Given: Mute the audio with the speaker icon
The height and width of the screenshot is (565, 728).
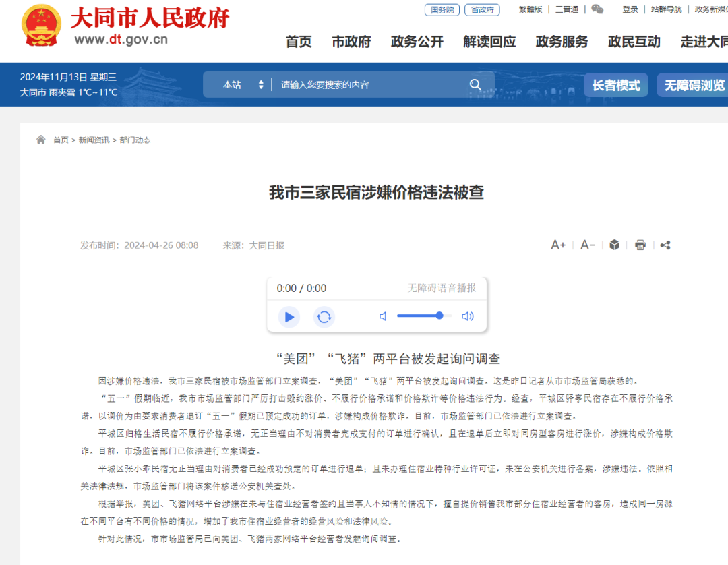Looking at the screenshot, I should coord(382,316).
